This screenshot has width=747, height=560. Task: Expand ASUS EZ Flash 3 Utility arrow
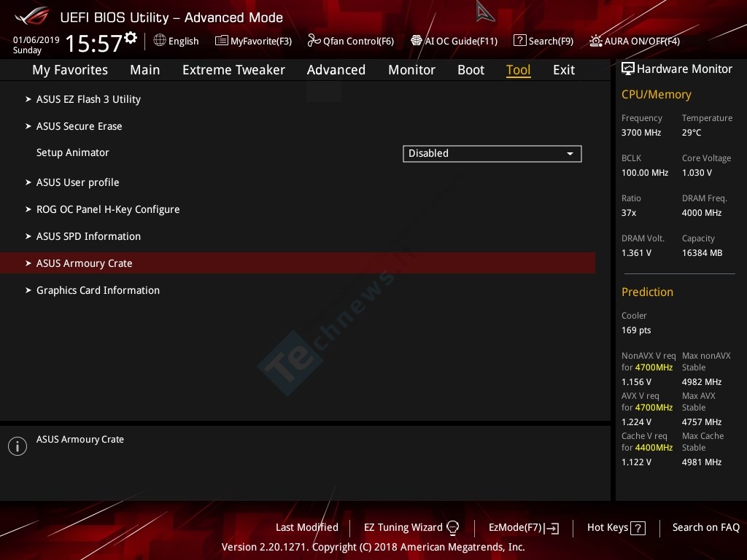pyautogui.click(x=28, y=99)
